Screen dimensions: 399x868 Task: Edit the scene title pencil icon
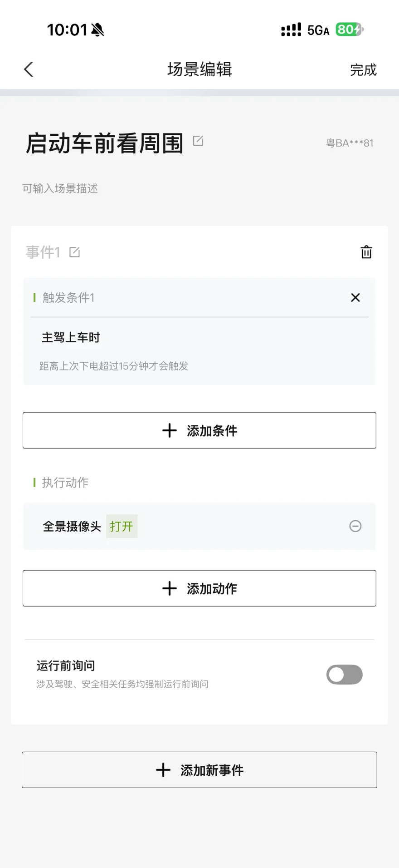click(198, 141)
